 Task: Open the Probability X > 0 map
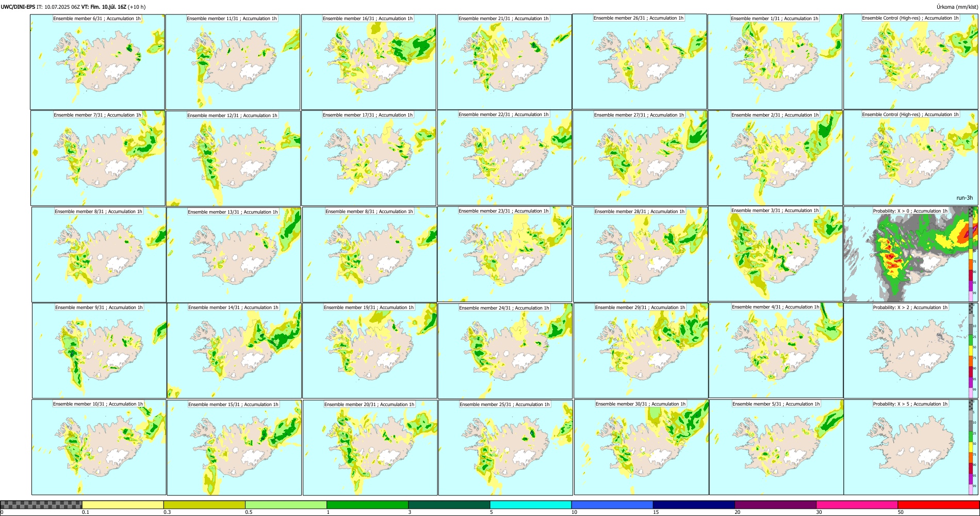tap(911, 254)
